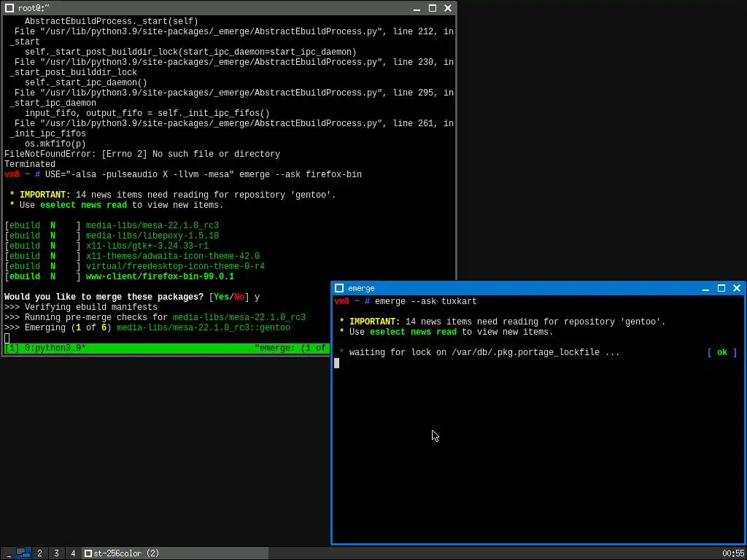Switch to workspace 2
747x560 pixels.
tap(39, 553)
